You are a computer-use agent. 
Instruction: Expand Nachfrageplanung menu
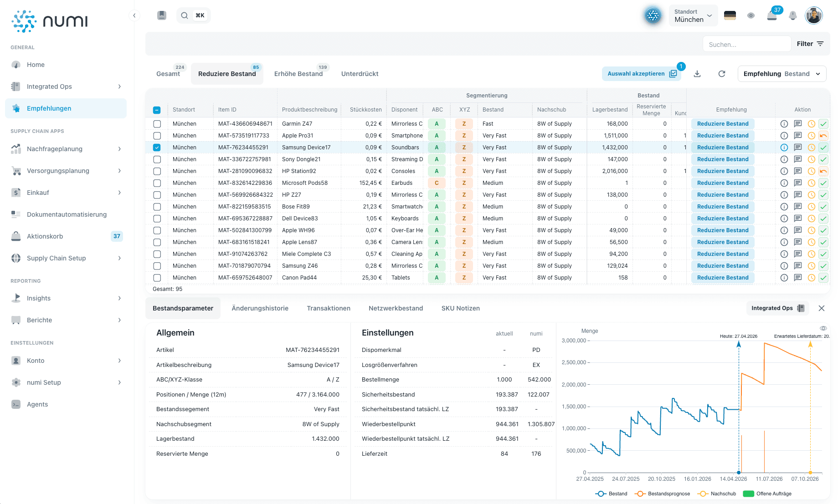[66, 149]
